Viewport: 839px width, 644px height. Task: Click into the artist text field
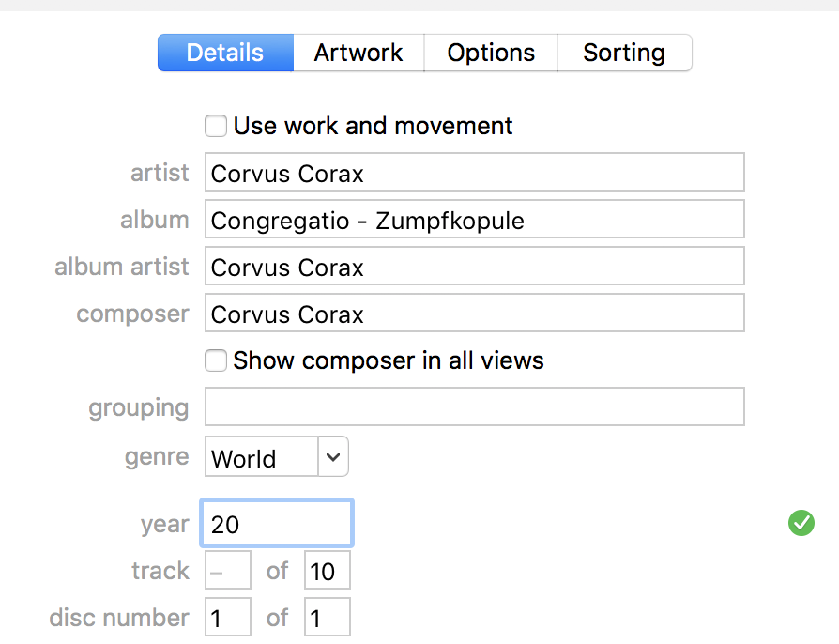tap(474, 173)
